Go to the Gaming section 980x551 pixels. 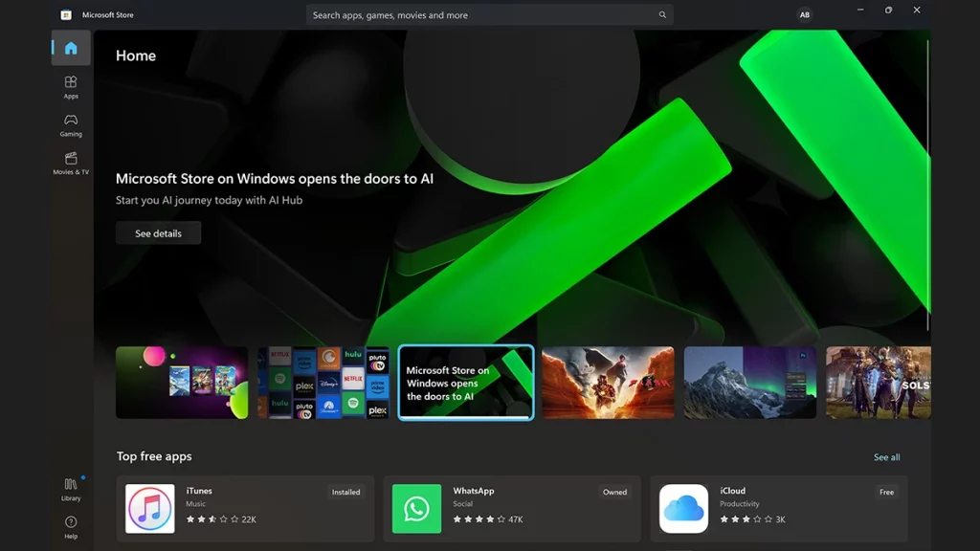(71, 125)
